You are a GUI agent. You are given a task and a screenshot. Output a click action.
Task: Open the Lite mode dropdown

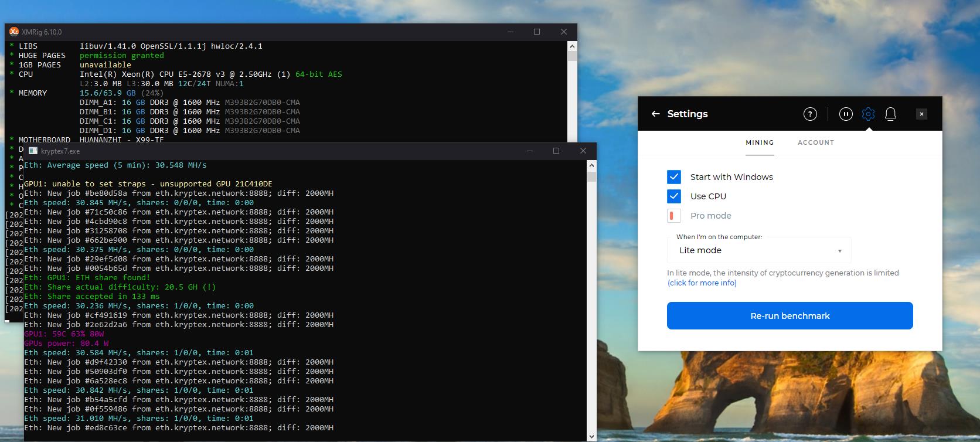coord(759,250)
